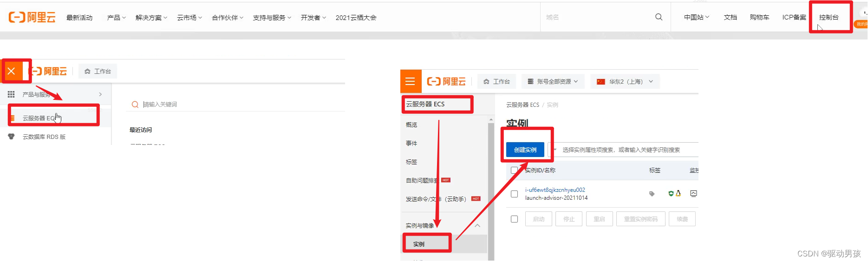
Task: Collapse the 实例与镜像 sidebar section
Action: tap(477, 226)
